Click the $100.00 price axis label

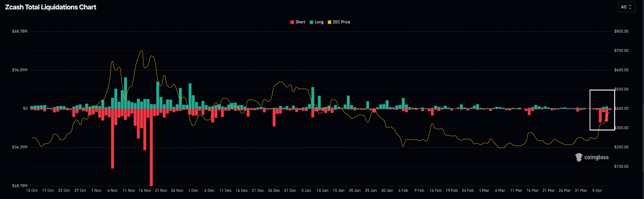[x=621, y=166]
